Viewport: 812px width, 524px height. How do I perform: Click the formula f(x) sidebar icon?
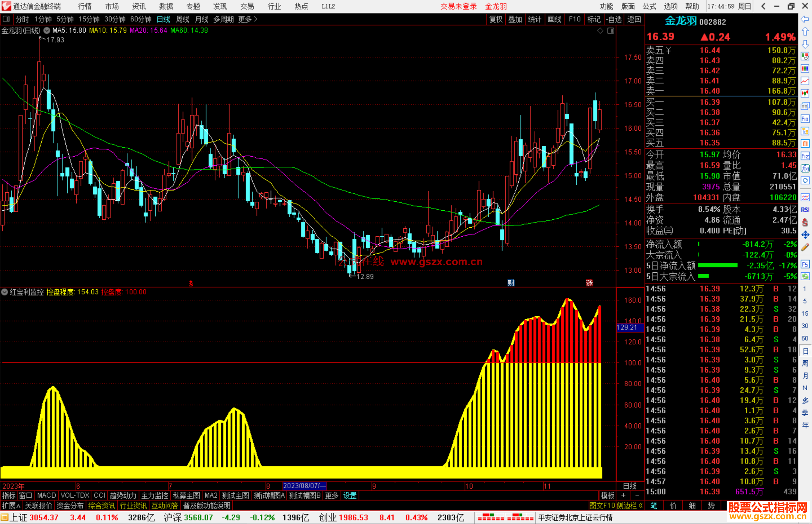pyautogui.click(x=805, y=168)
